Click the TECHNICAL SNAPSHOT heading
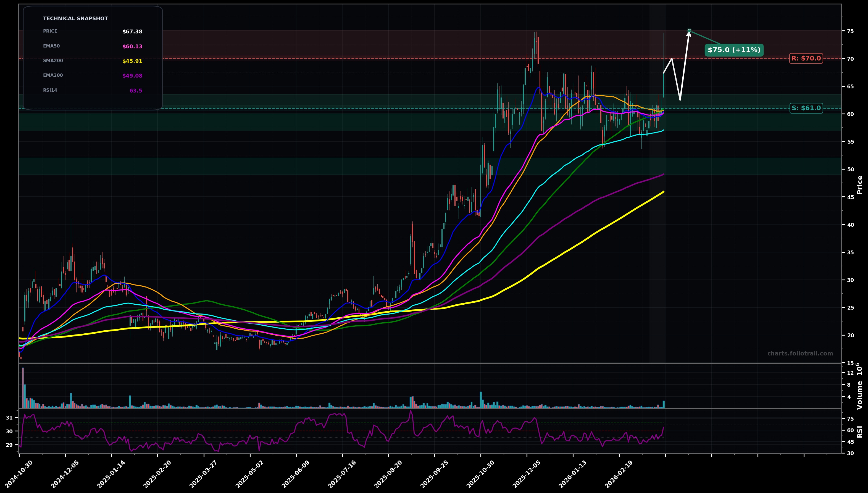Screen dimensions: 868x493 click(x=75, y=19)
